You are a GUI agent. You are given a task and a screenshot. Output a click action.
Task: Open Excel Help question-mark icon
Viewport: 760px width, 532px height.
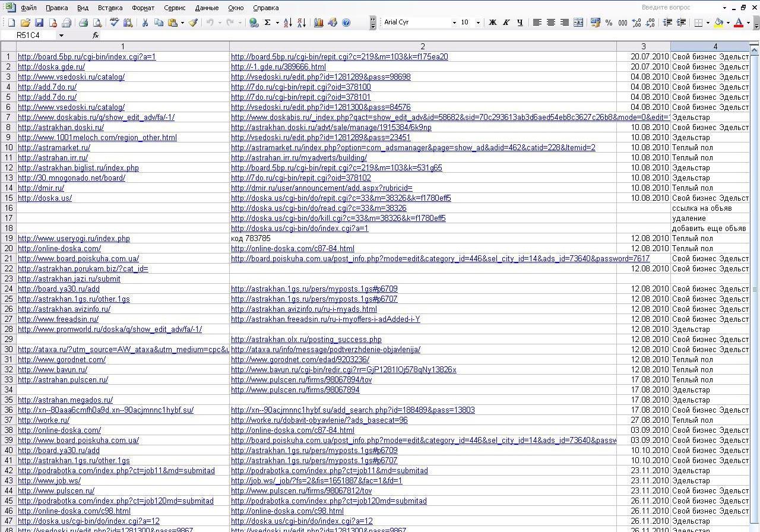[x=346, y=23]
